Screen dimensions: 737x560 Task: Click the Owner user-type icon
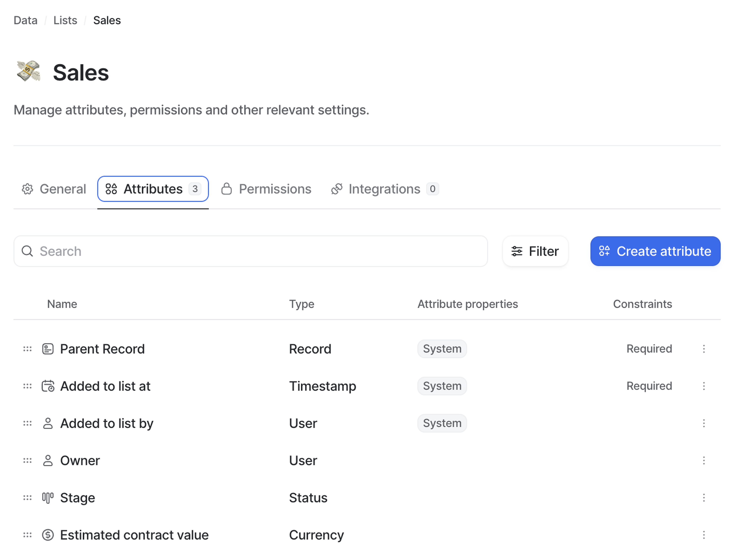point(48,461)
